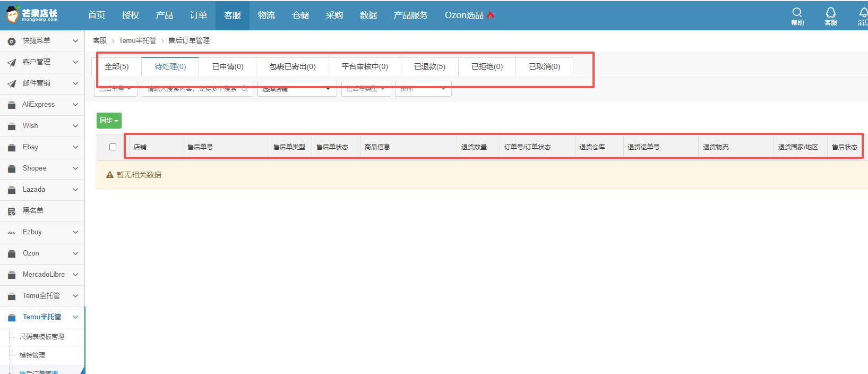Click the 黑名单 list icon
Screen dimensions: 868x374
click(x=12, y=211)
